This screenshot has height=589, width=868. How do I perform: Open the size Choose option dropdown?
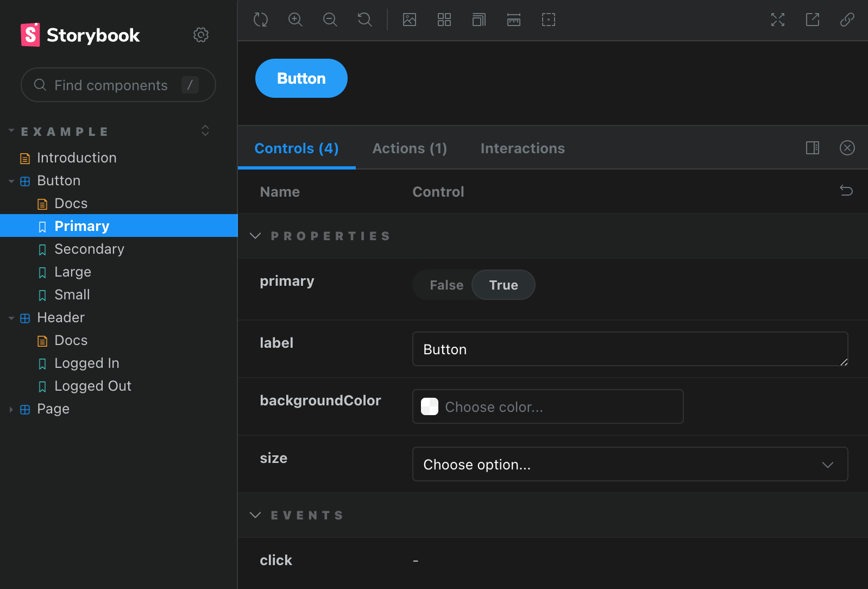[630, 464]
